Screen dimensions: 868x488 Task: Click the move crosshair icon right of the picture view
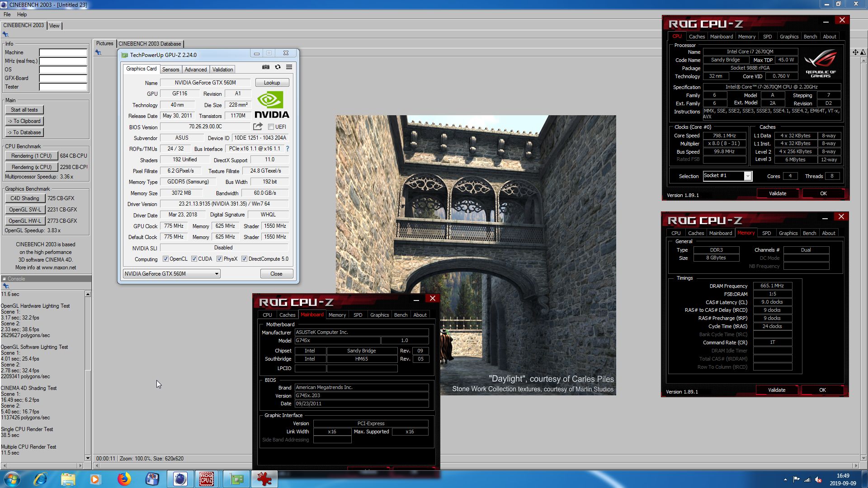(855, 52)
